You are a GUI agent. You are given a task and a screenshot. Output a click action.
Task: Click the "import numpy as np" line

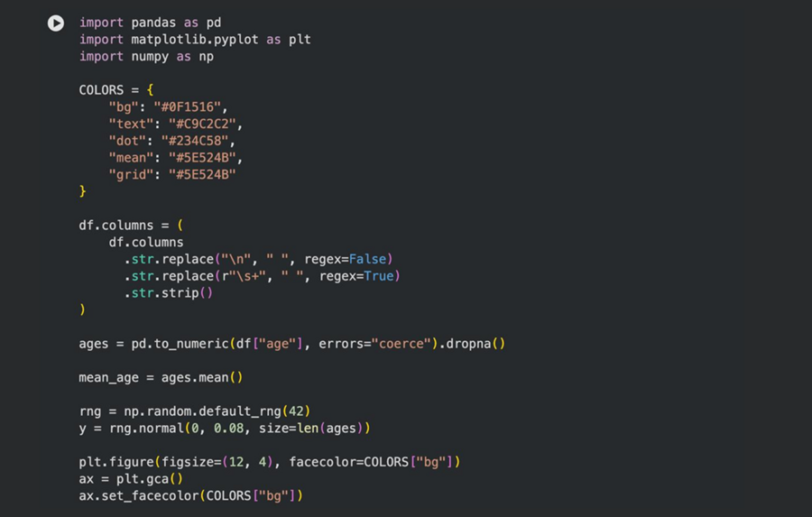click(146, 56)
